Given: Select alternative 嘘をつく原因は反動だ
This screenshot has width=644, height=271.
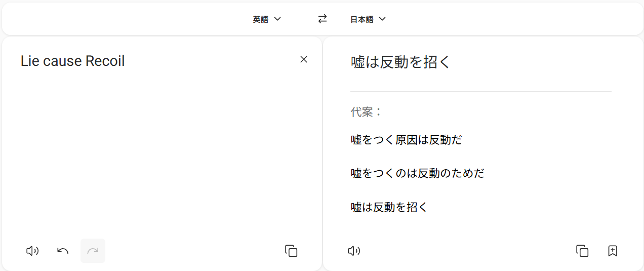Looking at the screenshot, I should pyautogui.click(x=406, y=140).
